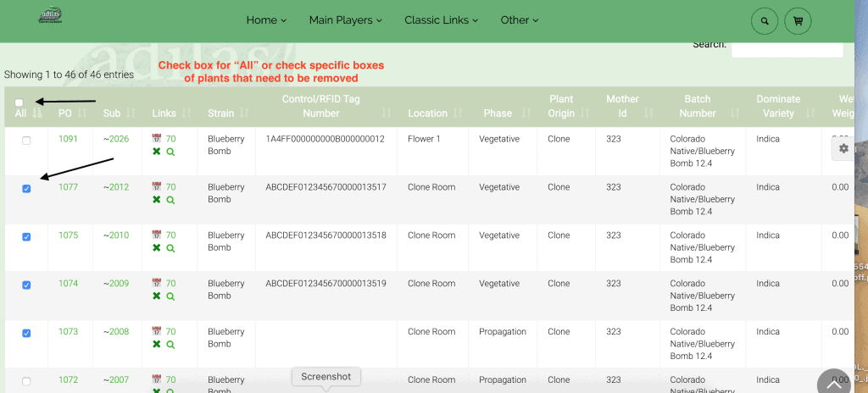Click magnifier icon in PO 1075 row
The height and width of the screenshot is (393, 868).
click(170, 248)
